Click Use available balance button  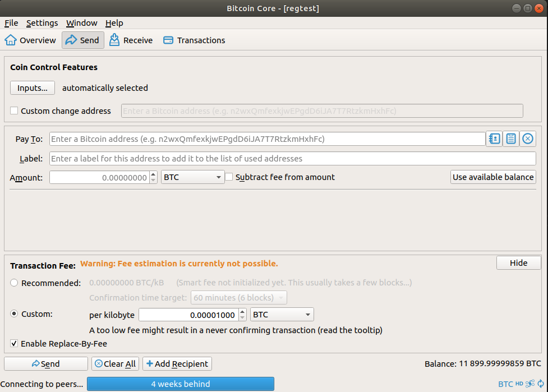[x=493, y=177]
